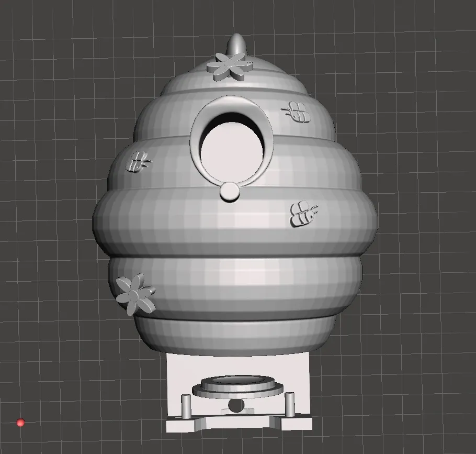The image size is (476, 454).
Task: Select the bee near the middle right
Action: tap(301, 213)
